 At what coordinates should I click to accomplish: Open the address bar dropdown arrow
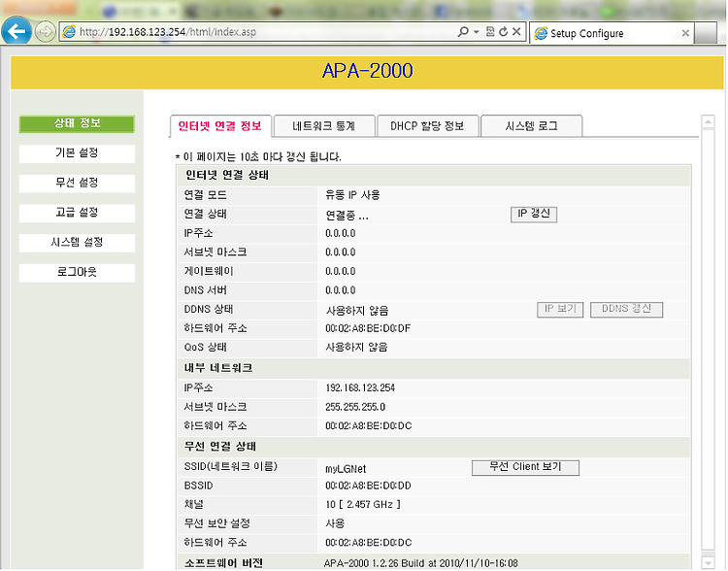pyautogui.click(x=476, y=32)
